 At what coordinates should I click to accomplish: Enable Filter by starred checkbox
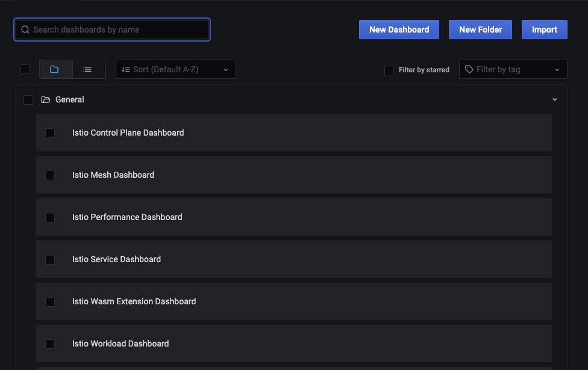389,70
